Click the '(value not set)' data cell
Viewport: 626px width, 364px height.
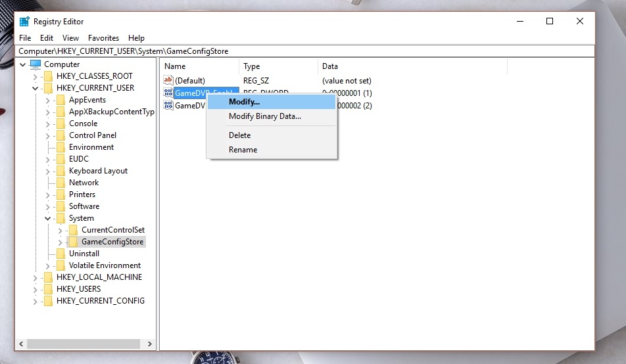click(x=347, y=81)
